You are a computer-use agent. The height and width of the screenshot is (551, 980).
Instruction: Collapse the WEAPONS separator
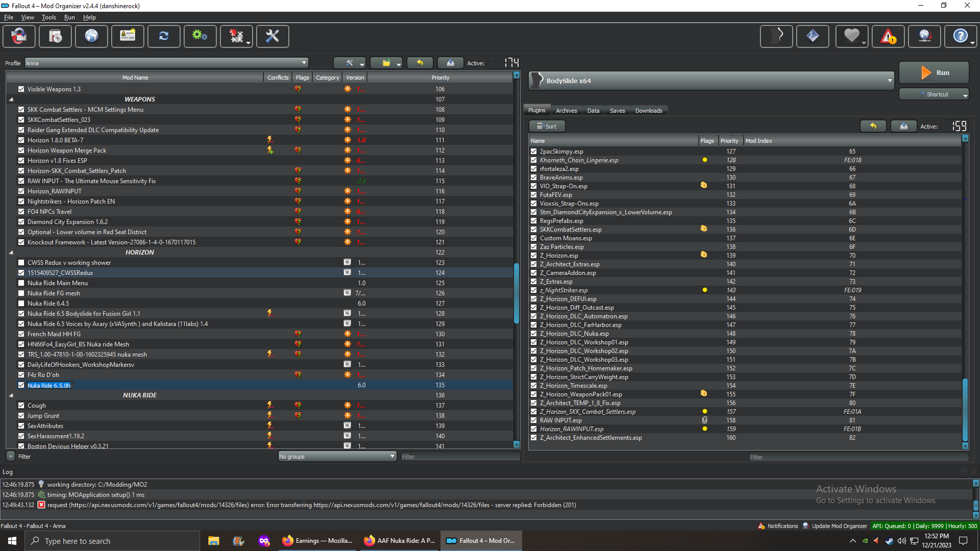(x=11, y=99)
